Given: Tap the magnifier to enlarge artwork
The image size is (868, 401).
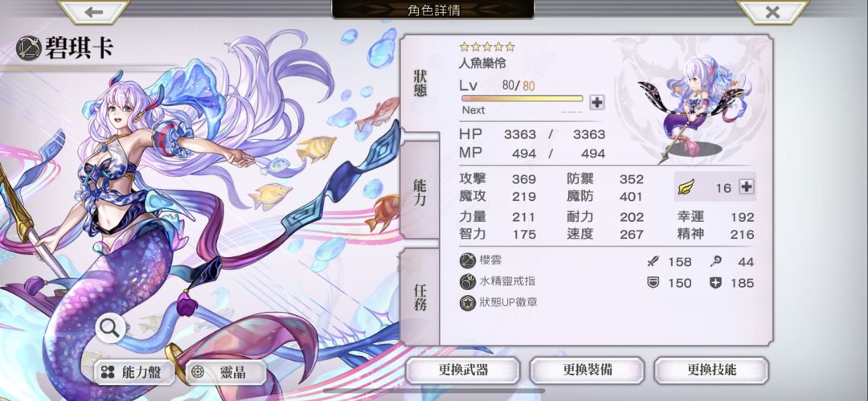Looking at the screenshot, I should tap(109, 329).
